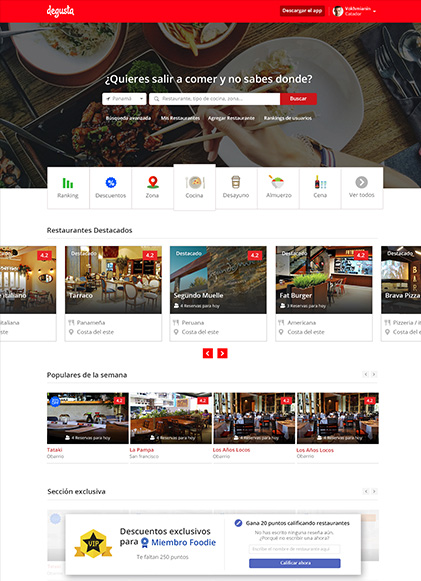The width and height of the screenshot is (421, 581).
Task: Click the Calificar ahora button
Action: tap(295, 563)
